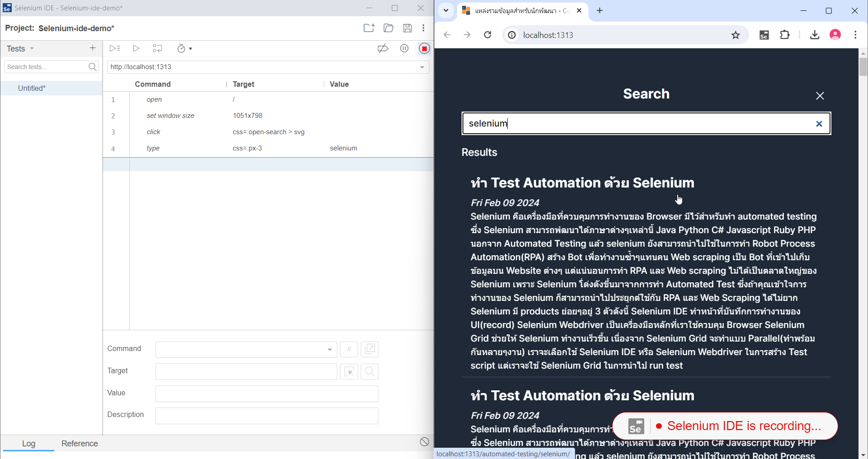Screen dimensions: 868x459
Task: Toggle new window configuration for the command
Action: (370, 349)
